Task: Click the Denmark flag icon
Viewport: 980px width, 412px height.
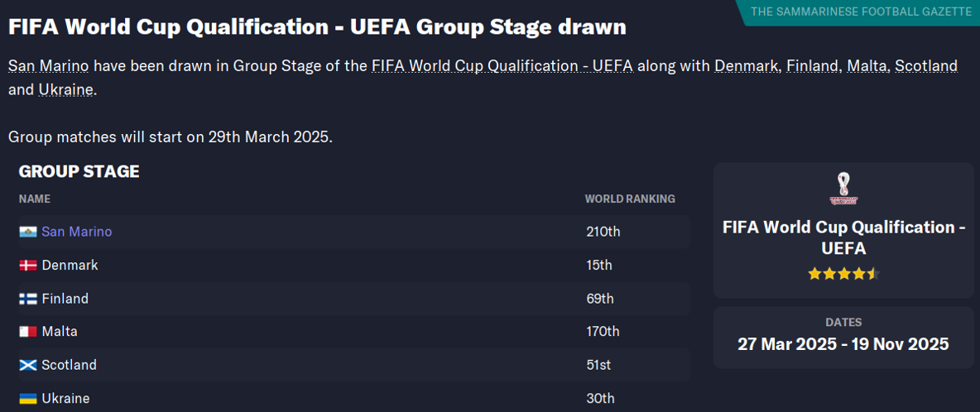Action: coord(28,266)
